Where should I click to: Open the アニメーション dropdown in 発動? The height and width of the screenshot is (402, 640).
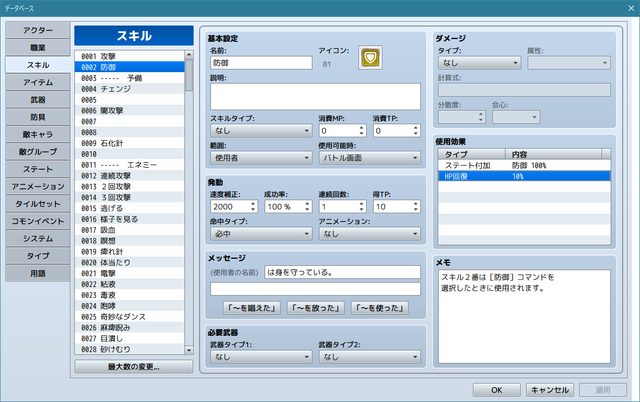tap(369, 234)
